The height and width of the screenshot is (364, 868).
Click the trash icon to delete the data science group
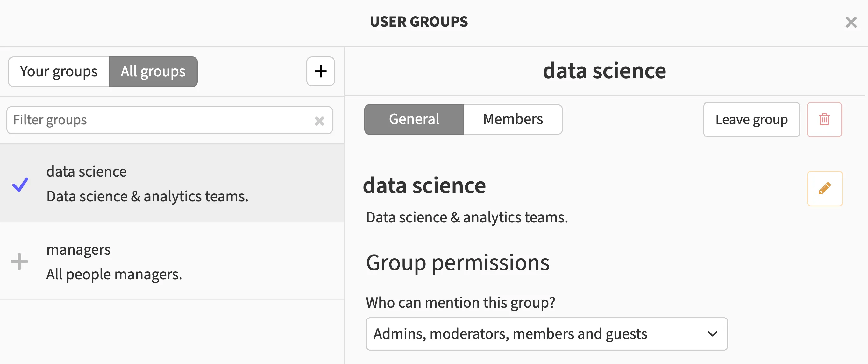point(824,120)
